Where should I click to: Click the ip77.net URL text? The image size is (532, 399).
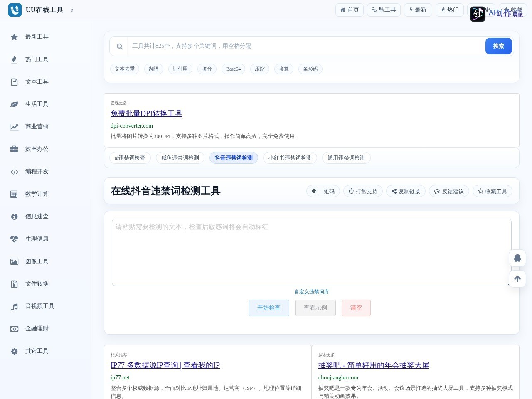tap(120, 378)
